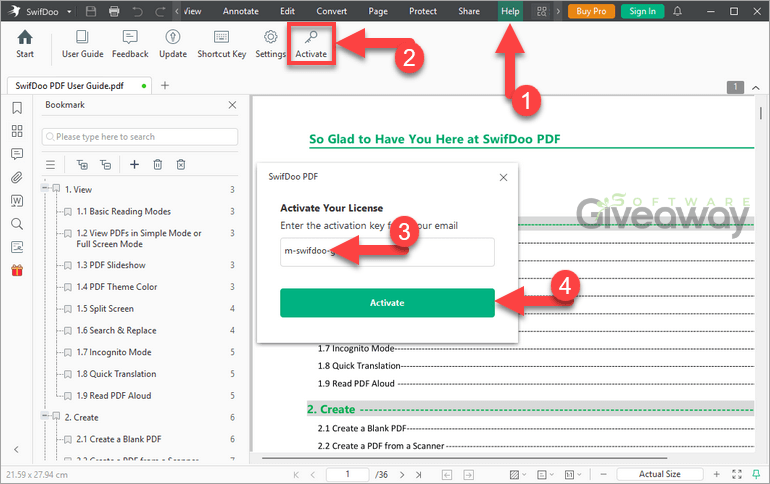Open the Feedback tool

[130, 44]
